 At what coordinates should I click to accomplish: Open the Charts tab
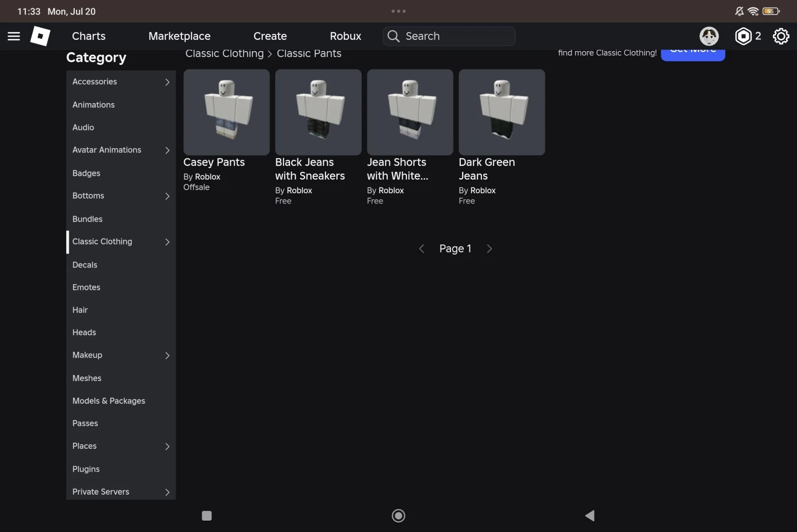(88, 36)
